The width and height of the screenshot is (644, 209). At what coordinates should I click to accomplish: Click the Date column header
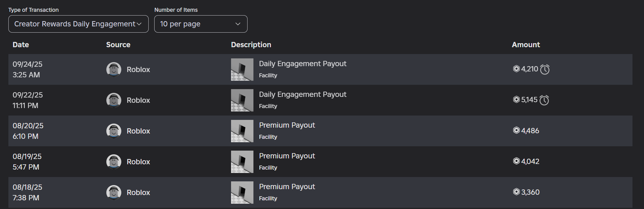(21, 45)
